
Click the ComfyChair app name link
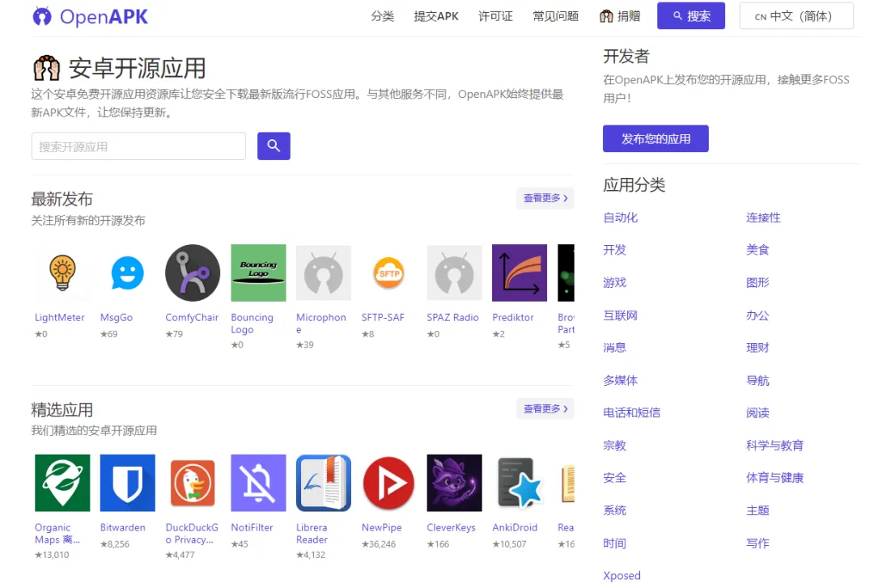pos(192,318)
